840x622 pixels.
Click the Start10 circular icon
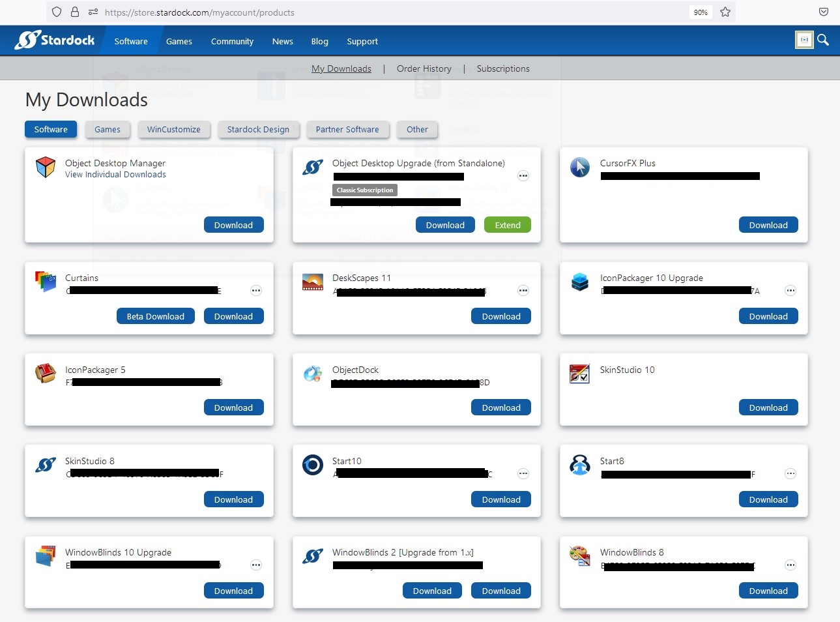313,465
